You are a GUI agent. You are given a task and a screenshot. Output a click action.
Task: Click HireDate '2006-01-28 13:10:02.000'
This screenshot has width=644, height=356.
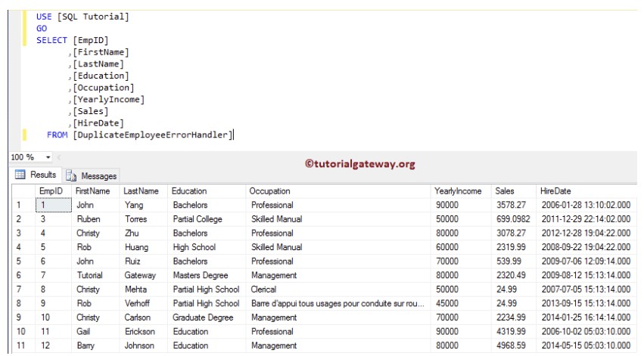tap(586, 205)
